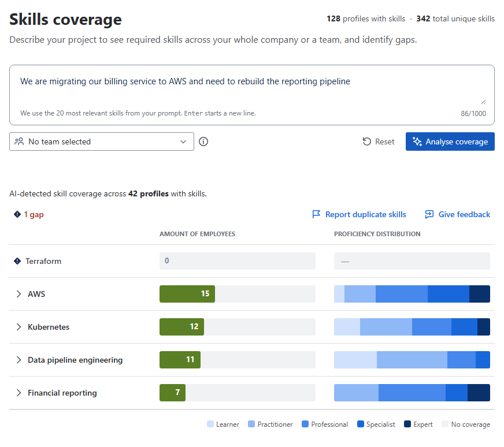Click the Learner legend swatch

coord(210,424)
